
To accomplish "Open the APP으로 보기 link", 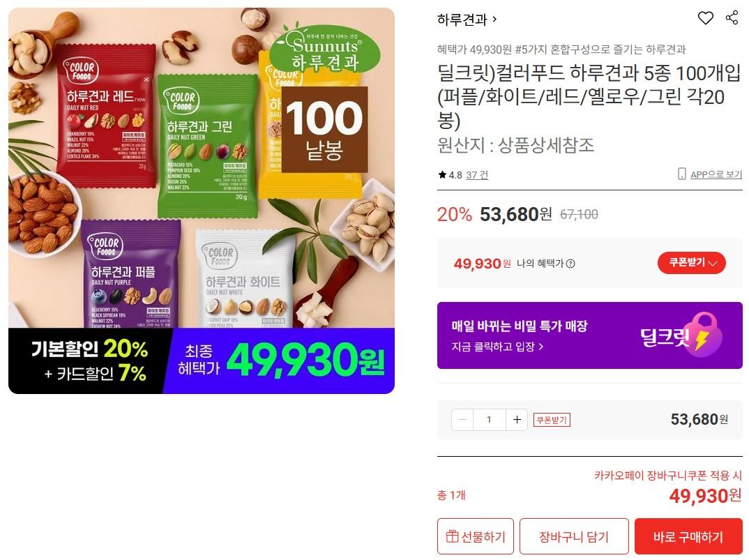I will [716, 174].
